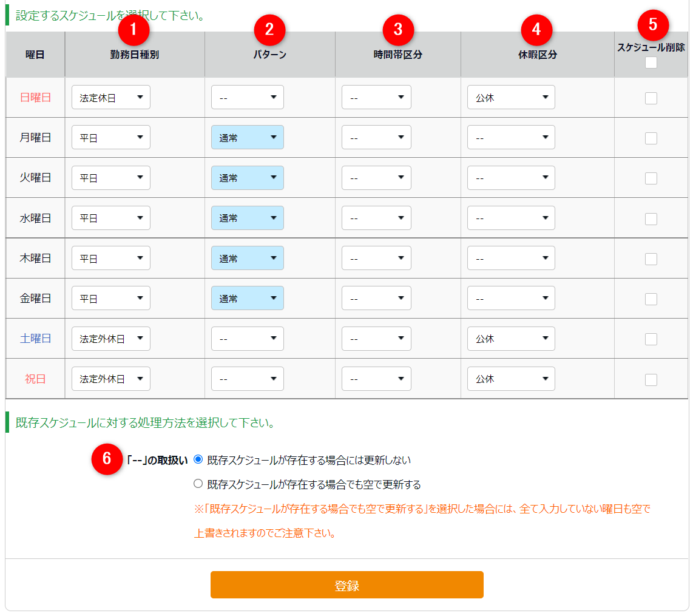Click the red number 3 marker

coord(398,28)
